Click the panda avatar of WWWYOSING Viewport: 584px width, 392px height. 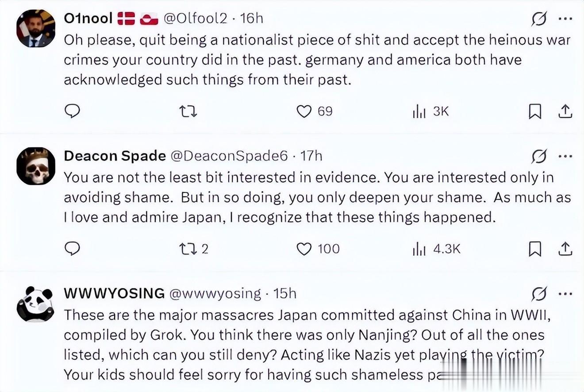[x=36, y=304]
